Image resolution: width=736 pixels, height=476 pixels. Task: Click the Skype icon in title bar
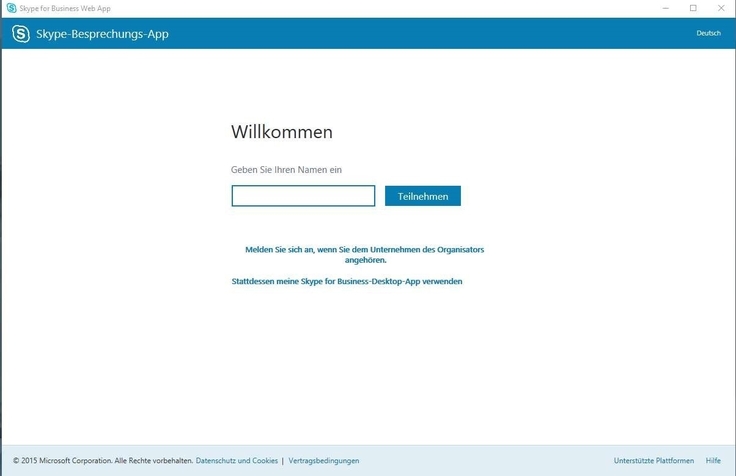point(11,8)
